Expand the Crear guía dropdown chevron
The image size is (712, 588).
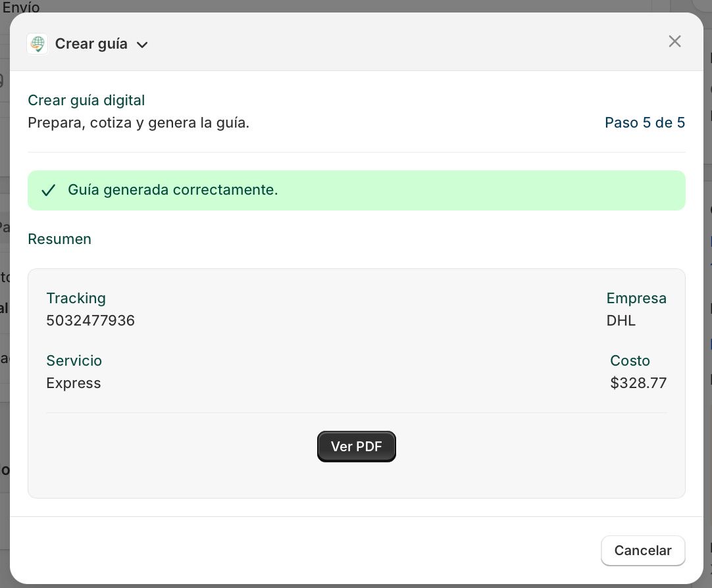pyautogui.click(x=142, y=45)
